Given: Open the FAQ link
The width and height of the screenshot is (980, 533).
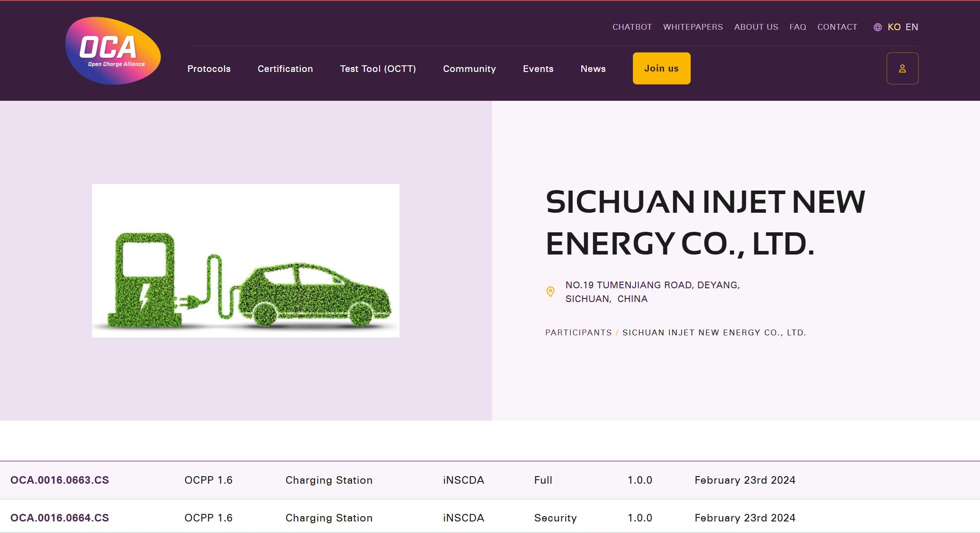Looking at the screenshot, I should click(798, 27).
